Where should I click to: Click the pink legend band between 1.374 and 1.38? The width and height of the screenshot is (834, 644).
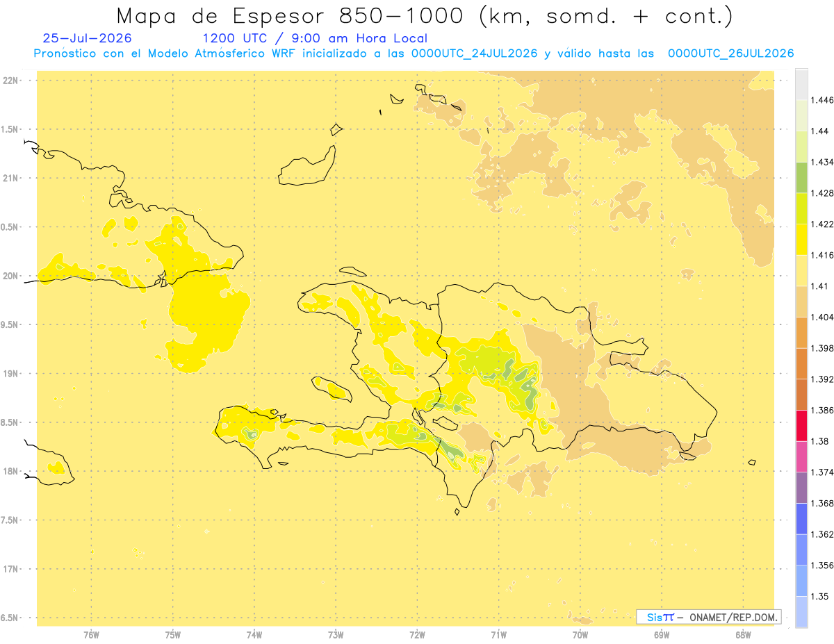tap(801, 456)
